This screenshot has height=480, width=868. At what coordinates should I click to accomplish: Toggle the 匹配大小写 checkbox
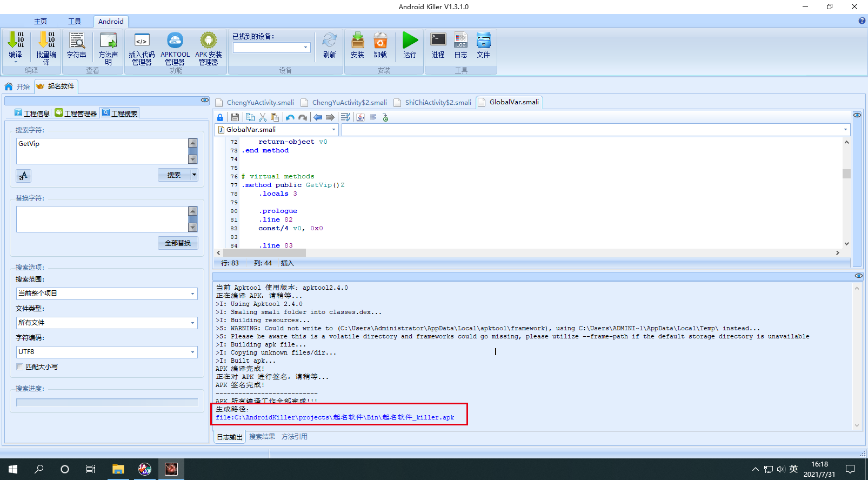[x=20, y=366]
